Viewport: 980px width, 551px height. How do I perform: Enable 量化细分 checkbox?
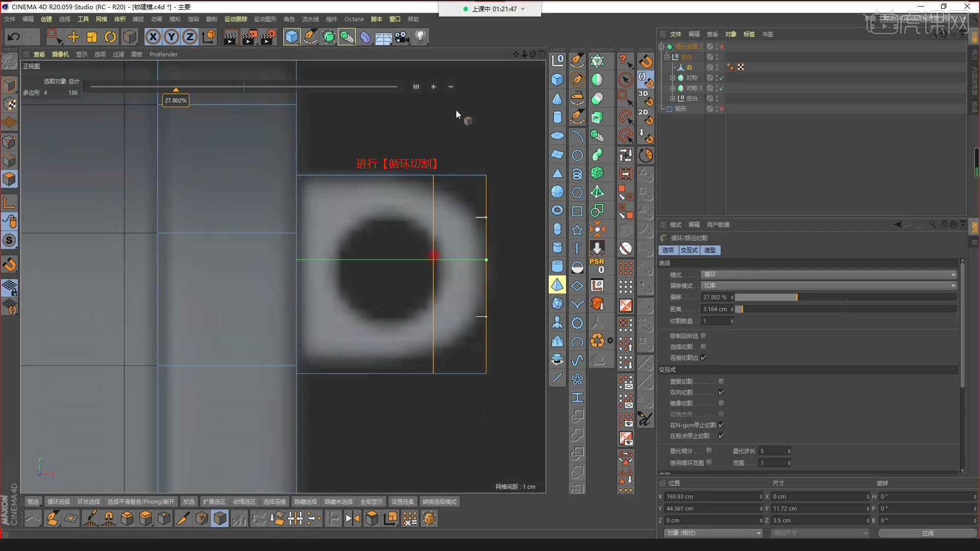[x=709, y=450]
